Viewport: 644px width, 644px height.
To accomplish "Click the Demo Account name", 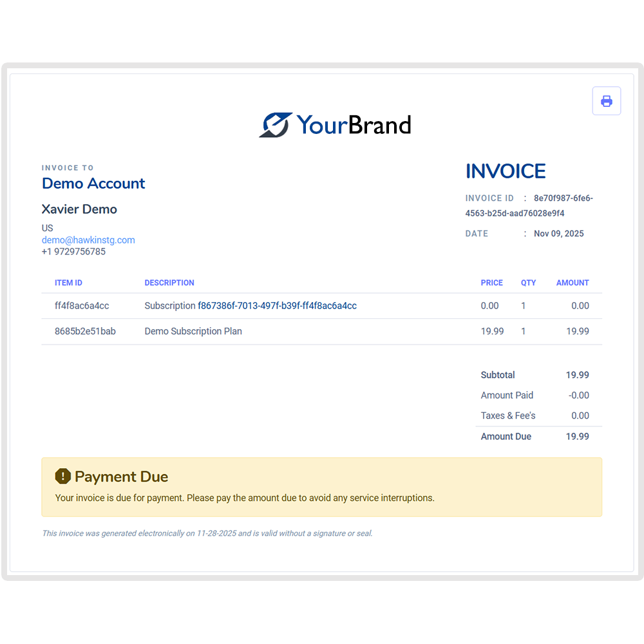I will [x=93, y=184].
